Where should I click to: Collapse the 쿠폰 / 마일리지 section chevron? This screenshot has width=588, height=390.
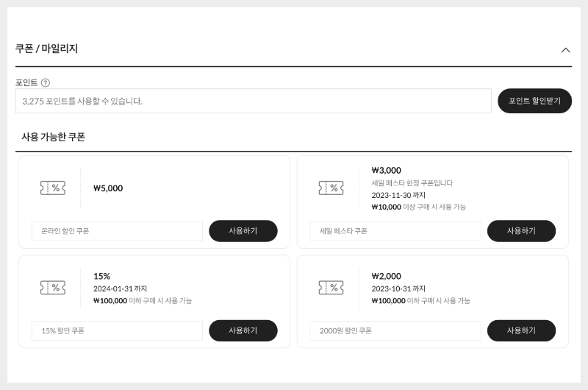565,50
